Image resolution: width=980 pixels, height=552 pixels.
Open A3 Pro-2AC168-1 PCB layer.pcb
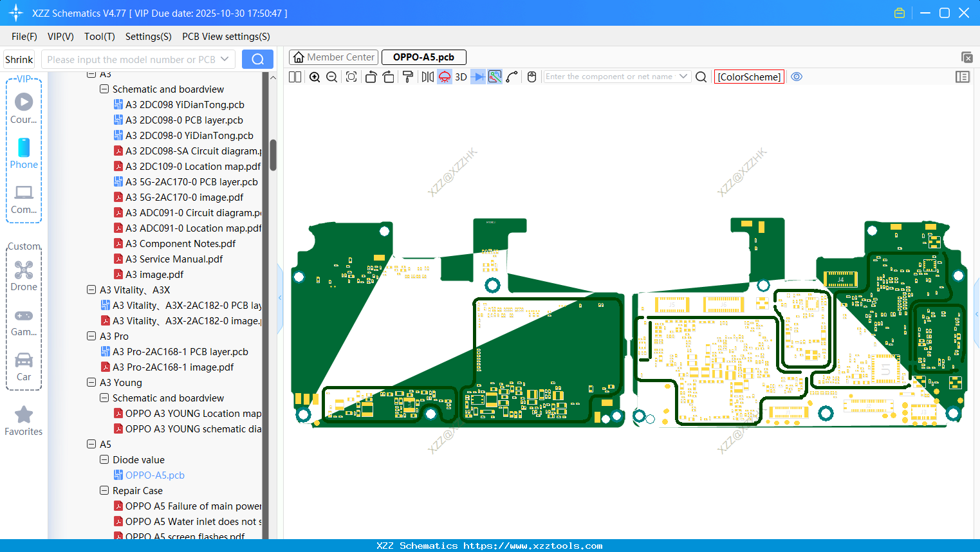(x=174, y=352)
